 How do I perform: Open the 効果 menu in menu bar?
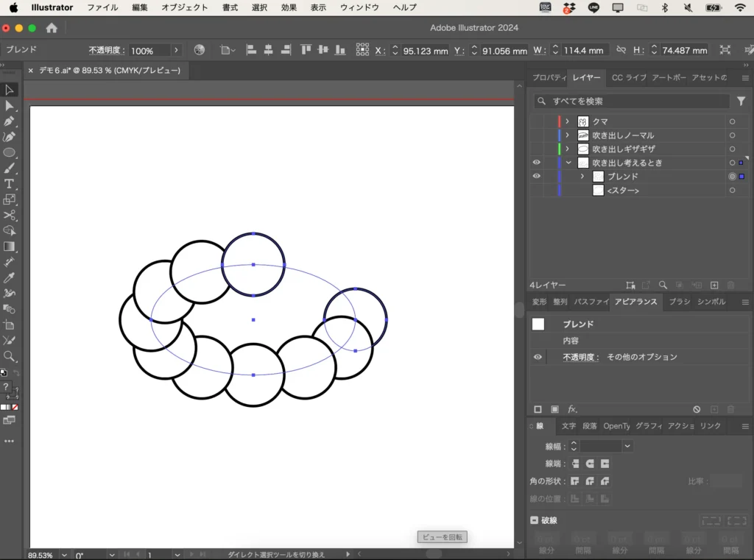pos(289,7)
